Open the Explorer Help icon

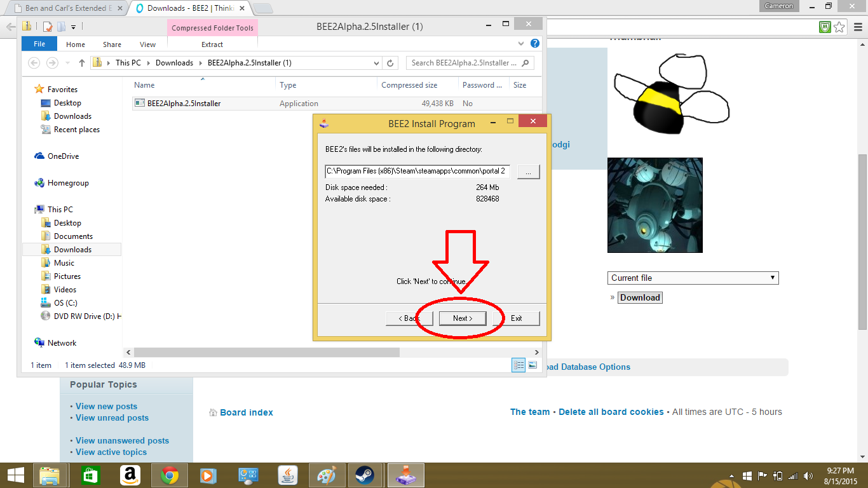click(x=535, y=44)
